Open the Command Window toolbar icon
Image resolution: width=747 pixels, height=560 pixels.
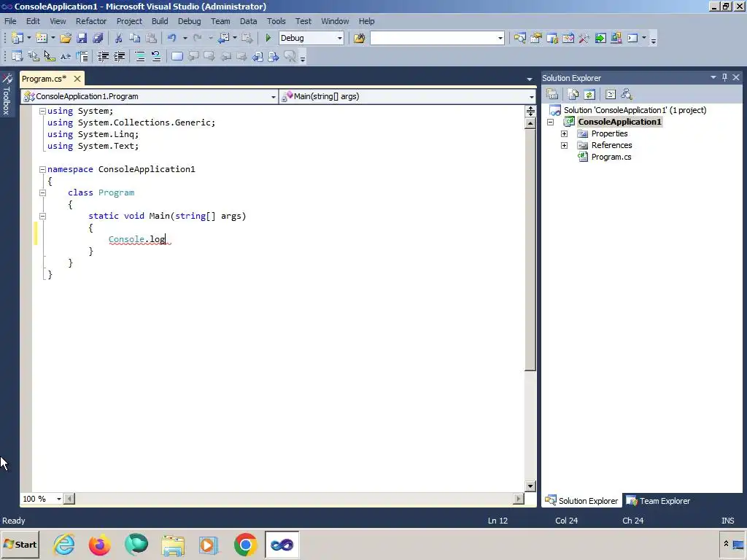(632, 38)
